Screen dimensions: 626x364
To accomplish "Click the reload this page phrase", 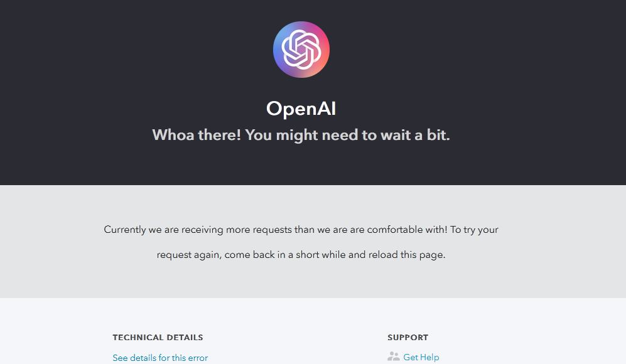I will 404,254.
